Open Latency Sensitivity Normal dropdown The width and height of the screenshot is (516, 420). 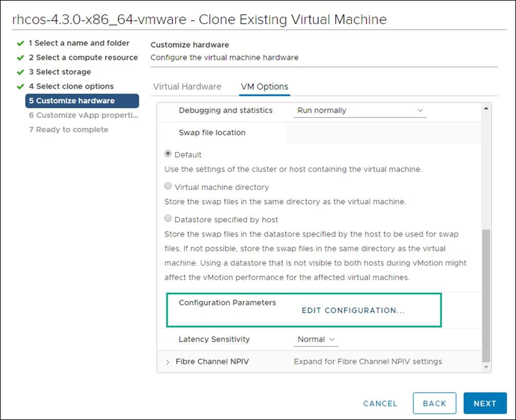(316, 339)
